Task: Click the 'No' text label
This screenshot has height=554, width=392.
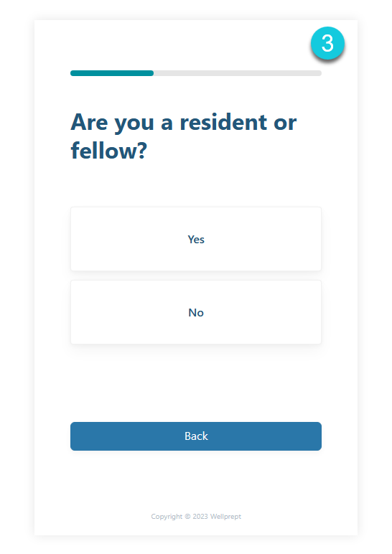Action: click(x=196, y=312)
